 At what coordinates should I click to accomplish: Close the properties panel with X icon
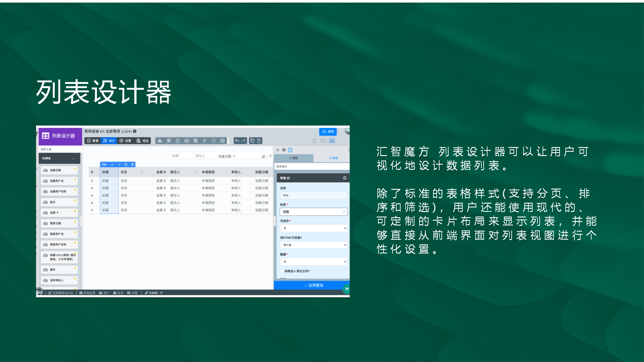(278, 150)
